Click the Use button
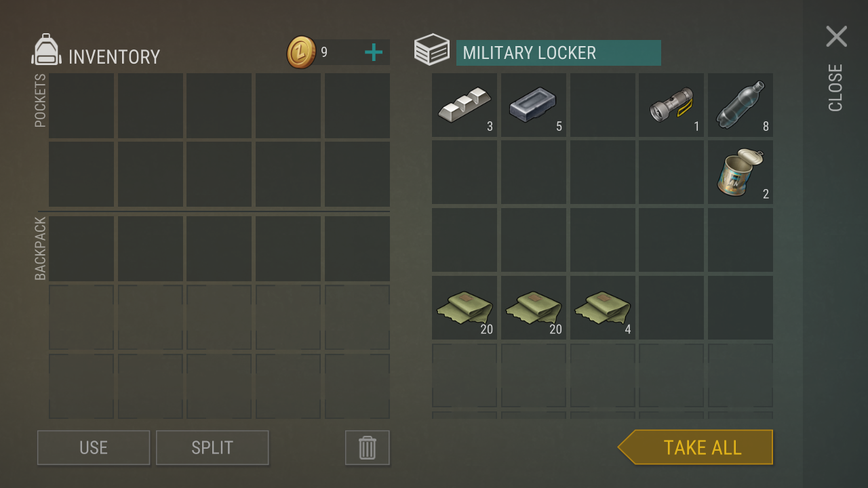Viewport: 868px width, 488px height. pos(94,447)
